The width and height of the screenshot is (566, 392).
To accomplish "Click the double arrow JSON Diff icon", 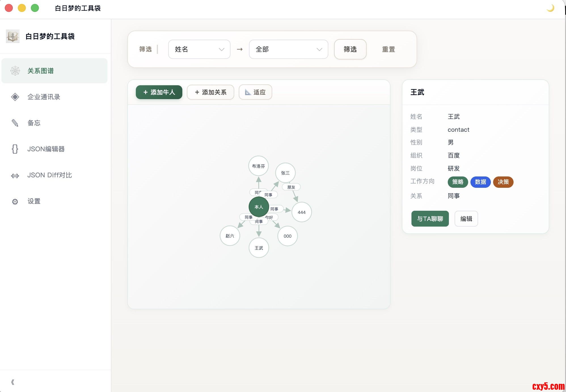I will coord(15,176).
